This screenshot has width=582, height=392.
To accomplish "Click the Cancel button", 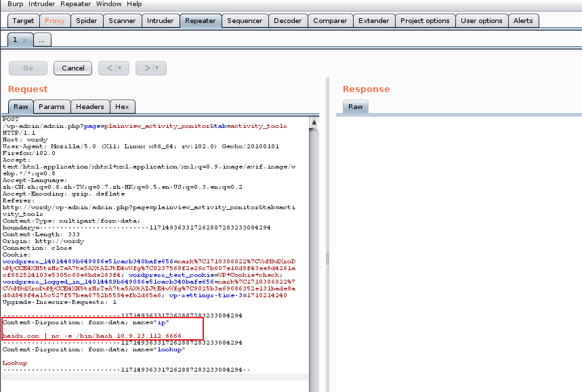I will coord(72,68).
